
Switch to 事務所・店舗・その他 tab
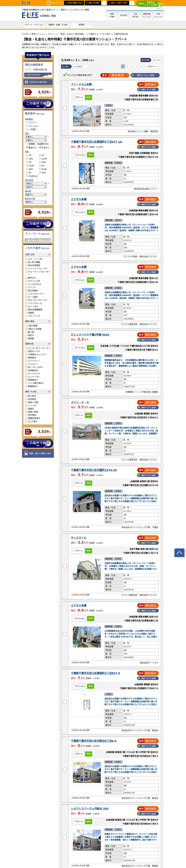pos(58,25)
